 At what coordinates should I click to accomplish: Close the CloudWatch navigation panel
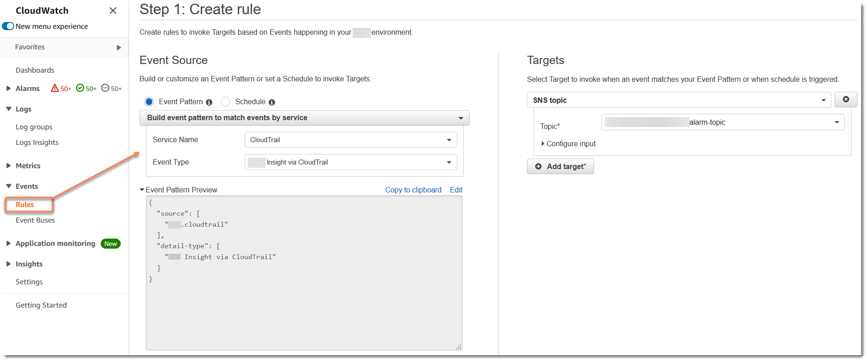[x=113, y=11]
